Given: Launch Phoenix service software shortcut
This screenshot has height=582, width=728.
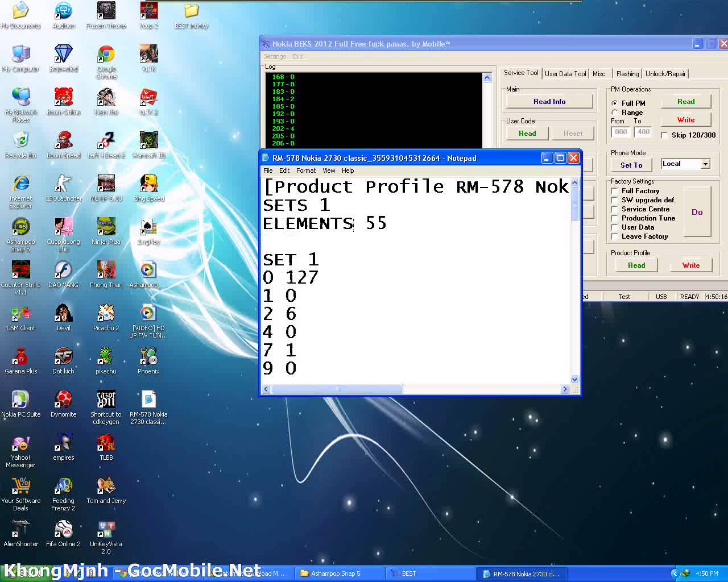Looking at the screenshot, I should click(148, 361).
